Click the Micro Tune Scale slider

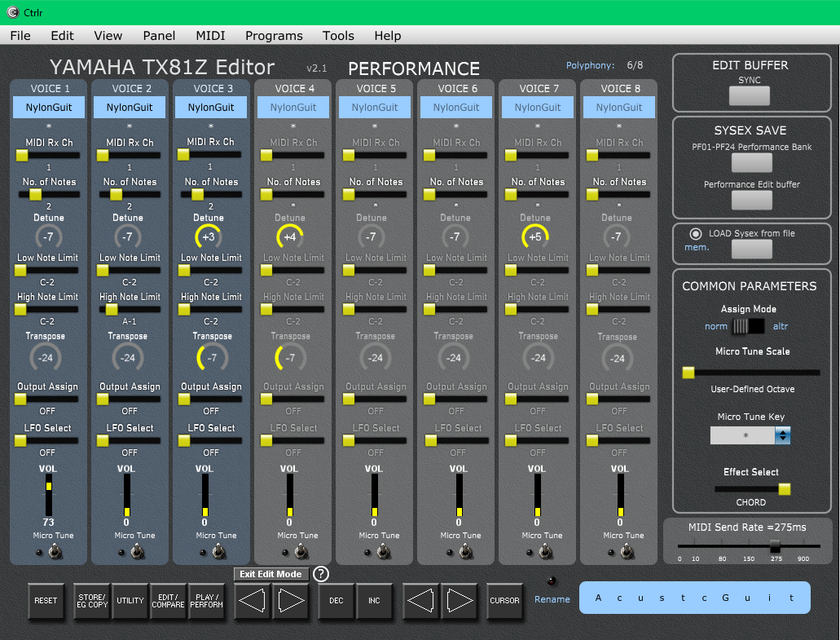point(751,372)
